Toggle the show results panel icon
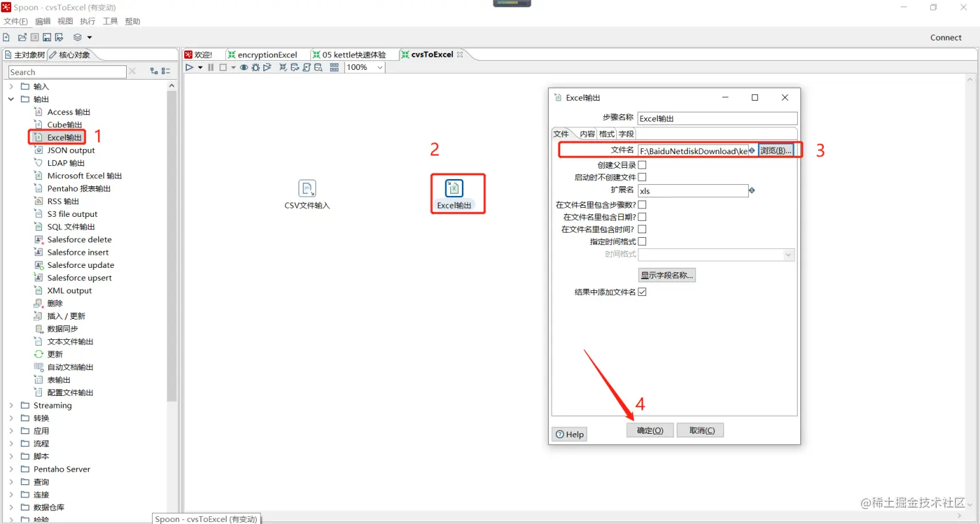The height and width of the screenshot is (524, 980). click(x=334, y=67)
